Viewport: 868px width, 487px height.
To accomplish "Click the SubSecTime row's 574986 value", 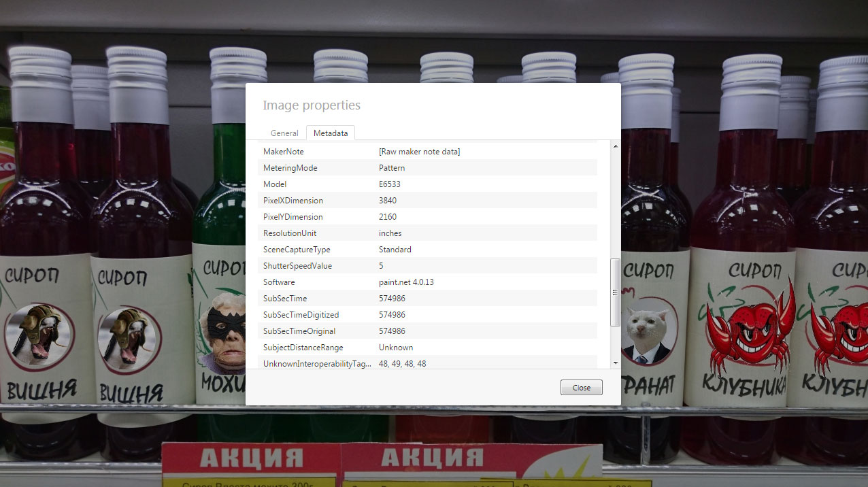I will point(392,299).
